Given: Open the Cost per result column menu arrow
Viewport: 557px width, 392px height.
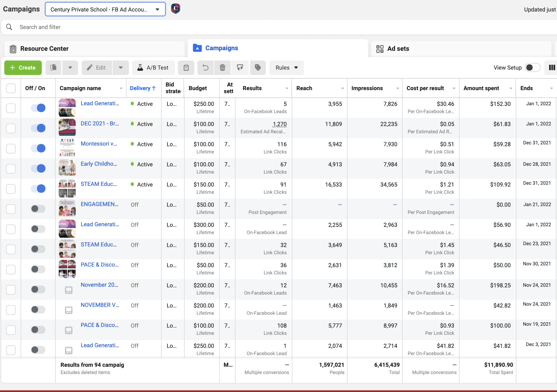Looking at the screenshot, I should point(454,88).
